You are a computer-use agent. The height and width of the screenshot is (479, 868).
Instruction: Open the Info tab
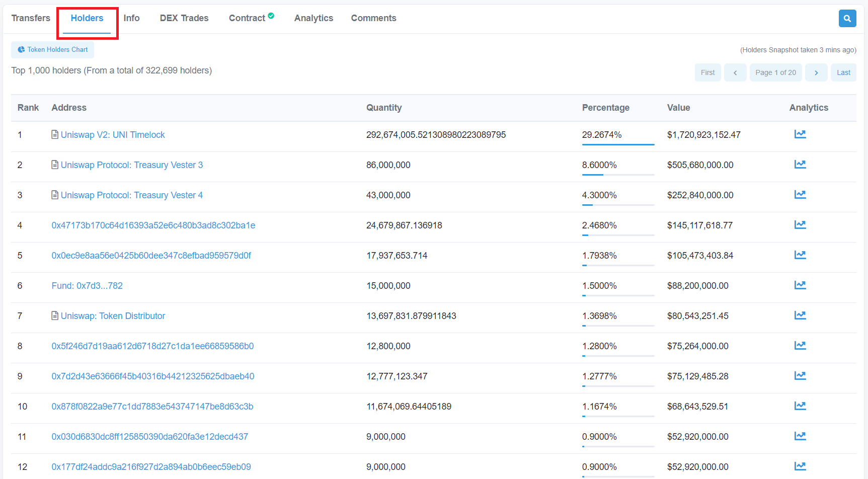click(131, 18)
